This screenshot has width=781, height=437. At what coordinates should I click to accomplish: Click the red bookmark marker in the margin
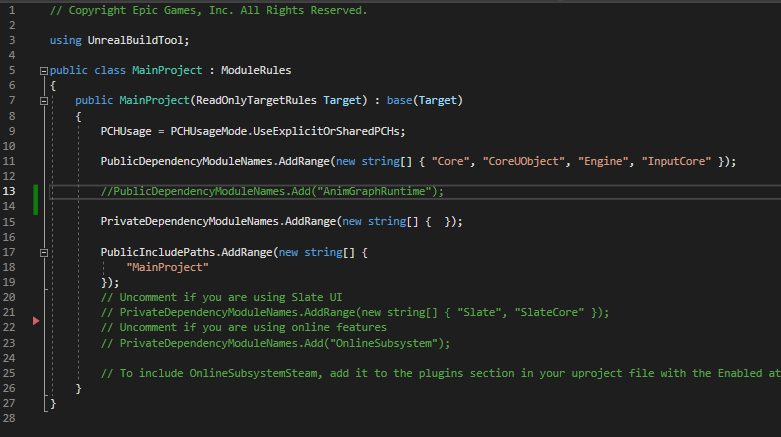pos(36,320)
